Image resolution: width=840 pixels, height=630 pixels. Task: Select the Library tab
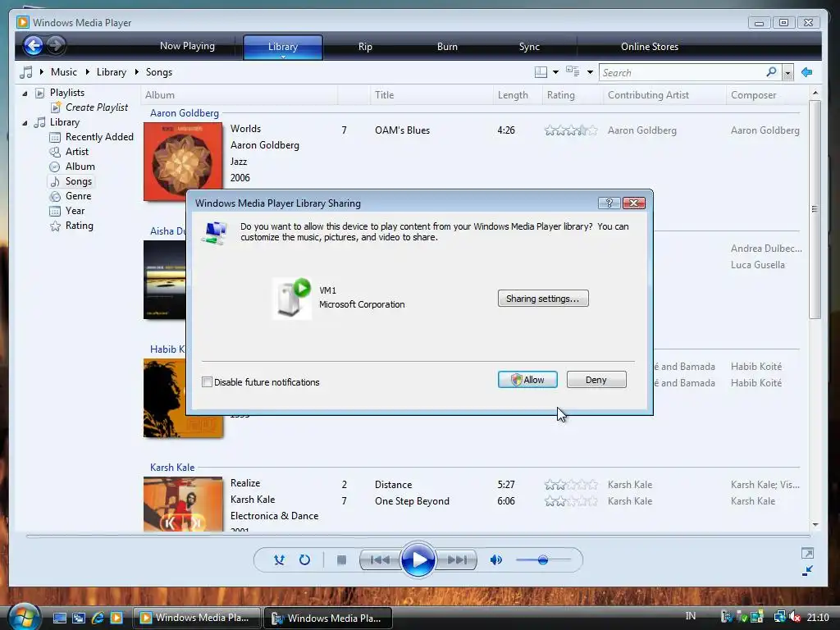[x=283, y=47]
